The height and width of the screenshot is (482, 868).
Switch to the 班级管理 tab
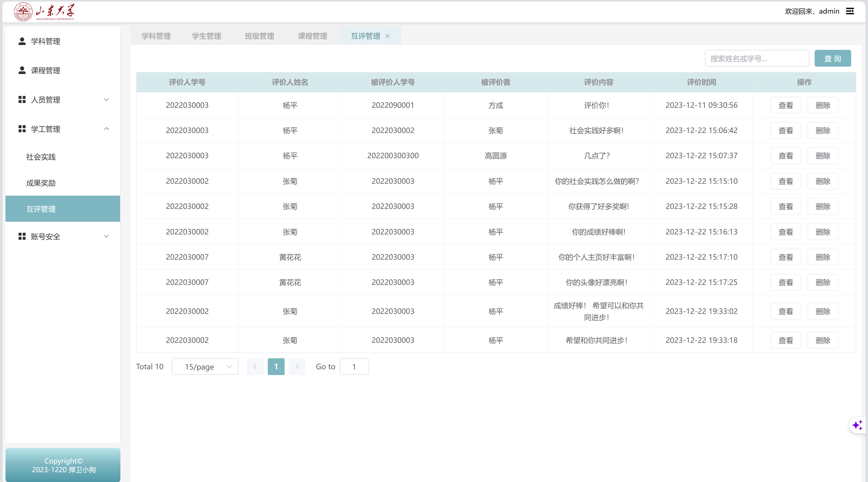tap(259, 36)
